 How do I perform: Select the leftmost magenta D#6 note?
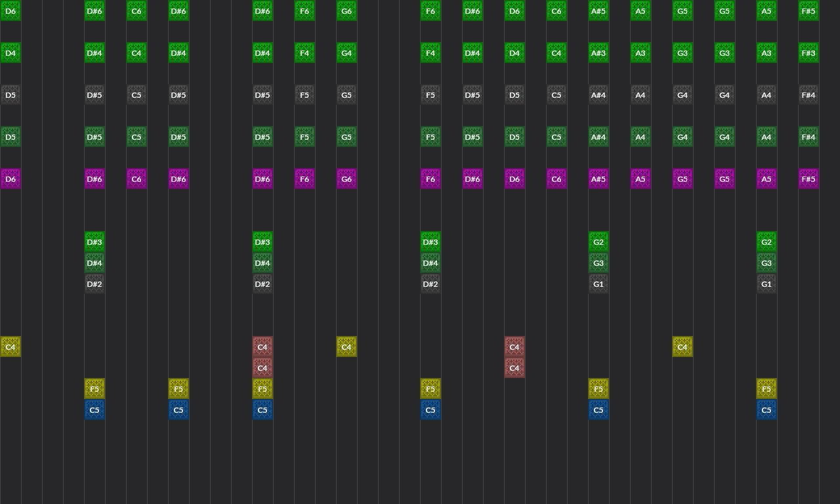click(x=94, y=178)
